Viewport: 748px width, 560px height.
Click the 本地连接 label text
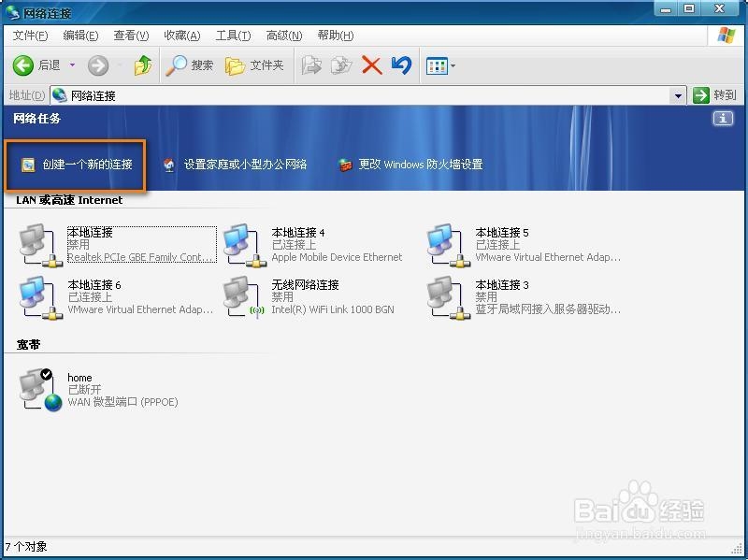90,232
